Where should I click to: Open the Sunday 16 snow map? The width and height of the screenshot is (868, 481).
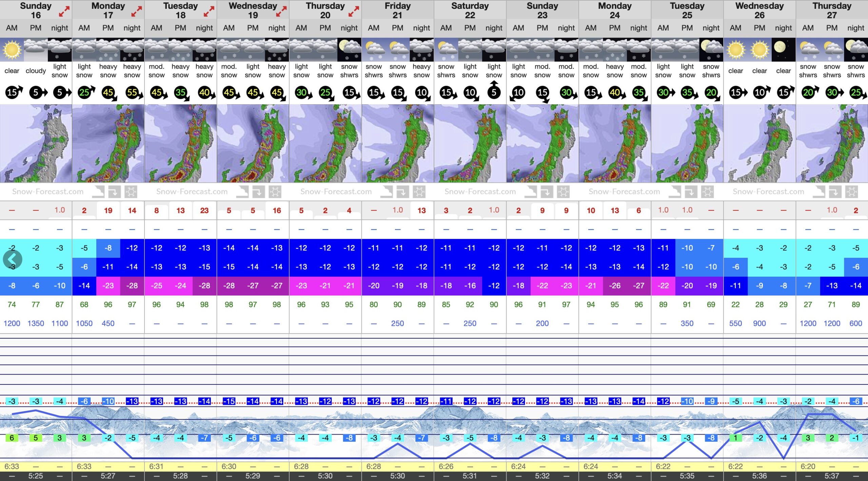click(x=36, y=144)
